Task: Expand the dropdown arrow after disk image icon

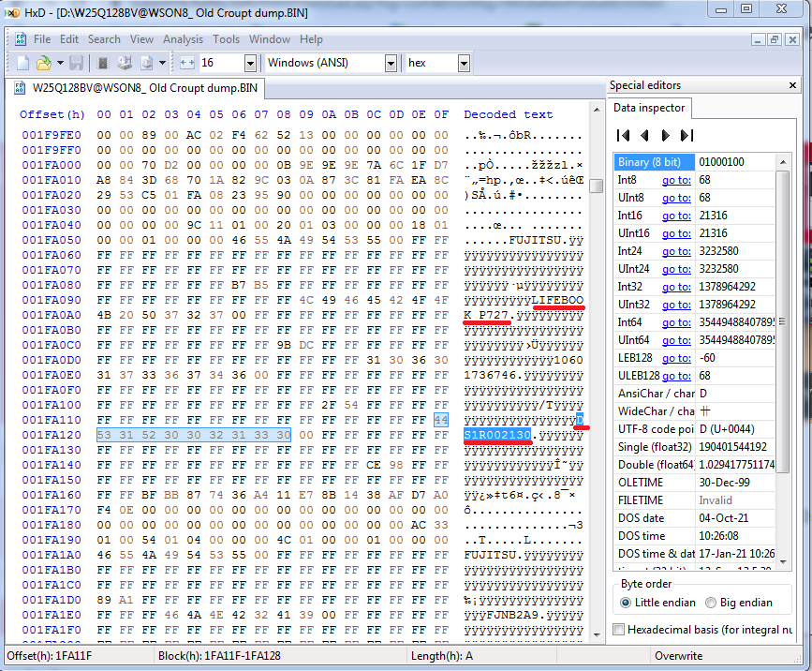Action: [x=162, y=63]
